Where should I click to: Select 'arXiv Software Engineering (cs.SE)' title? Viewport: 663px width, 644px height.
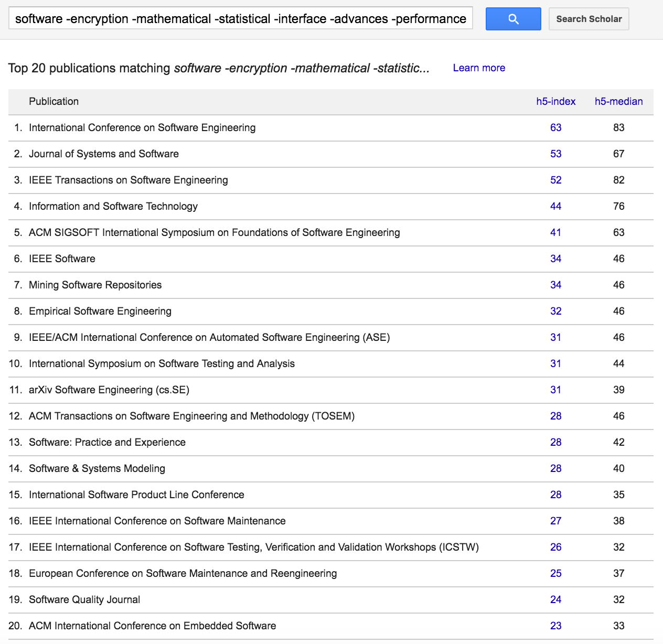pos(109,390)
